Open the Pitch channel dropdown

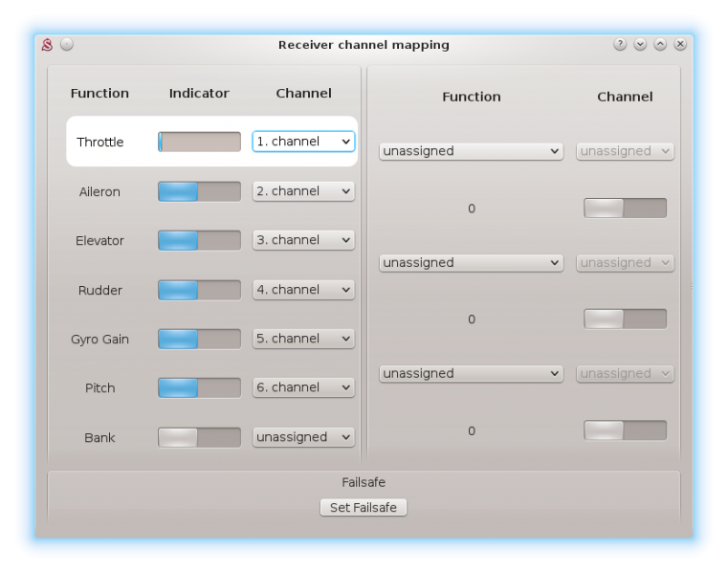pos(303,387)
